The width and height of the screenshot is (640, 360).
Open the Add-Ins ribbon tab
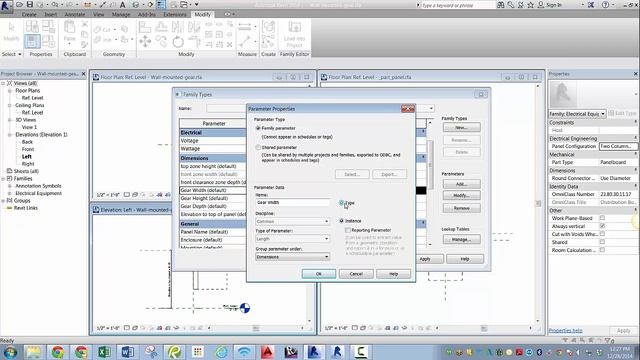[147, 14]
